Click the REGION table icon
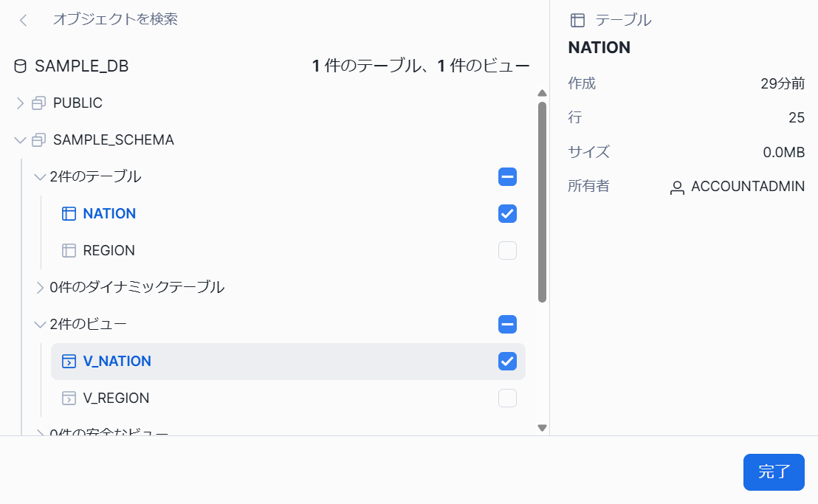 (x=68, y=250)
